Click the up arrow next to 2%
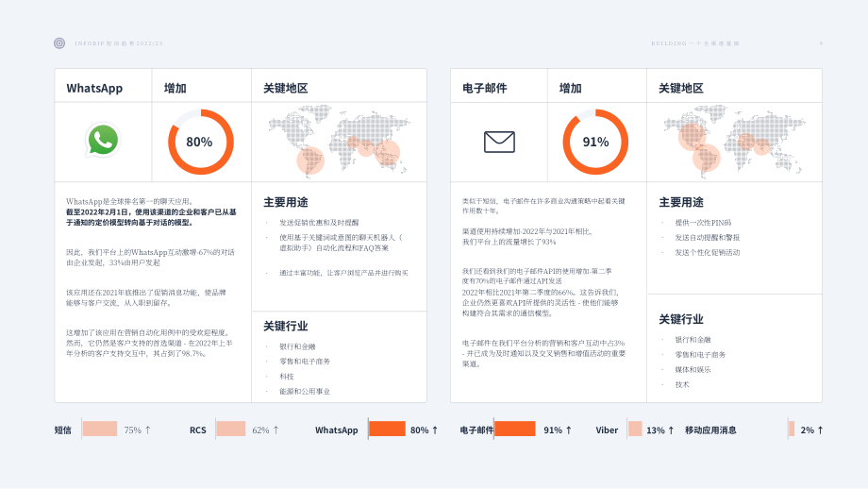 (x=821, y=430)
